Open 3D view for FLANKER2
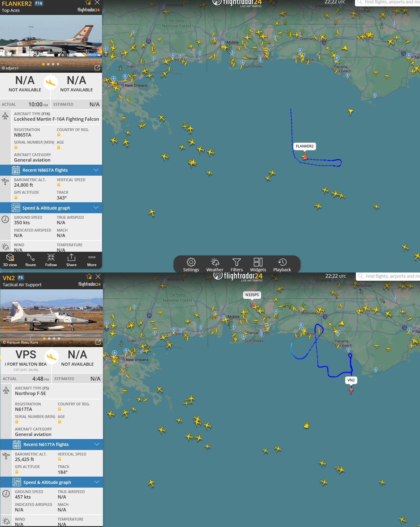Image resolution: width=420 pixels, height=527 pixels. pyautogui.click(x=10, y=260)
